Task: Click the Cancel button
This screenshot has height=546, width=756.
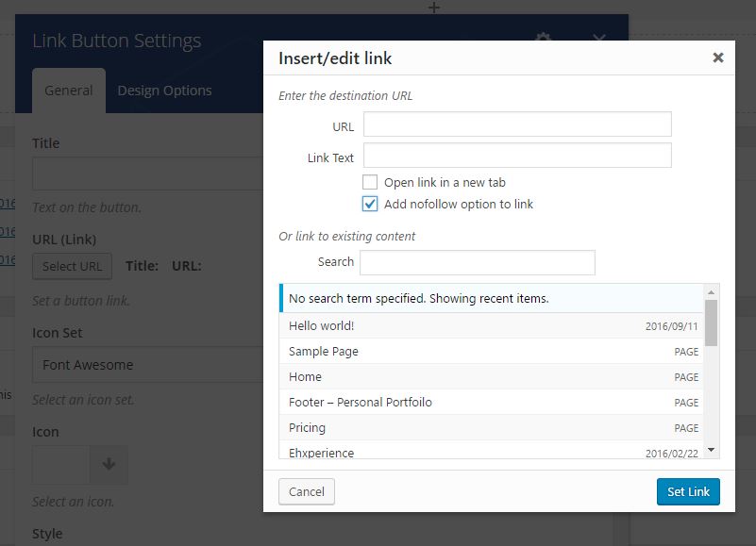Action: [x=307, y=491]
